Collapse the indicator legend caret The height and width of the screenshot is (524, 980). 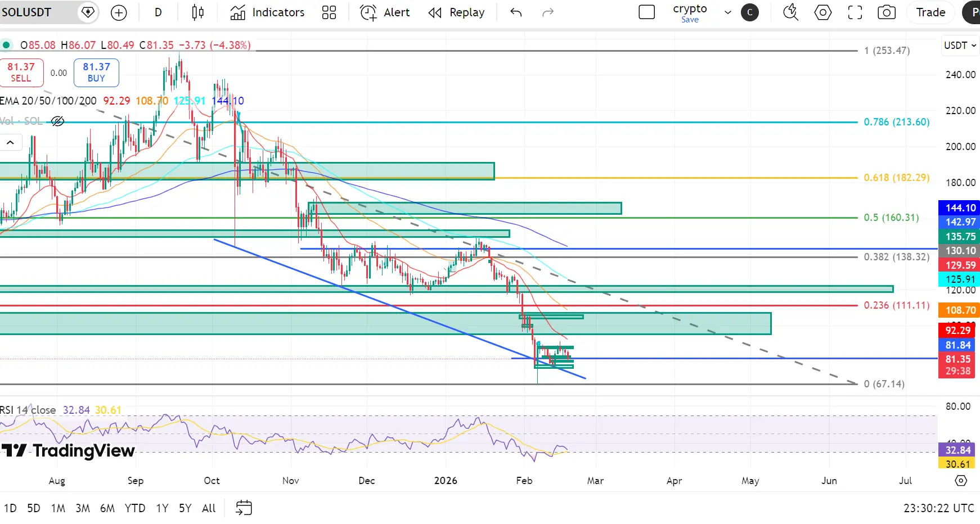point(11,143)
